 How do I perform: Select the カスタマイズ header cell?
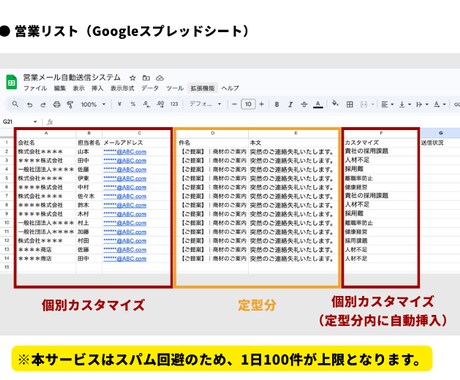click(x=381, y=143)
